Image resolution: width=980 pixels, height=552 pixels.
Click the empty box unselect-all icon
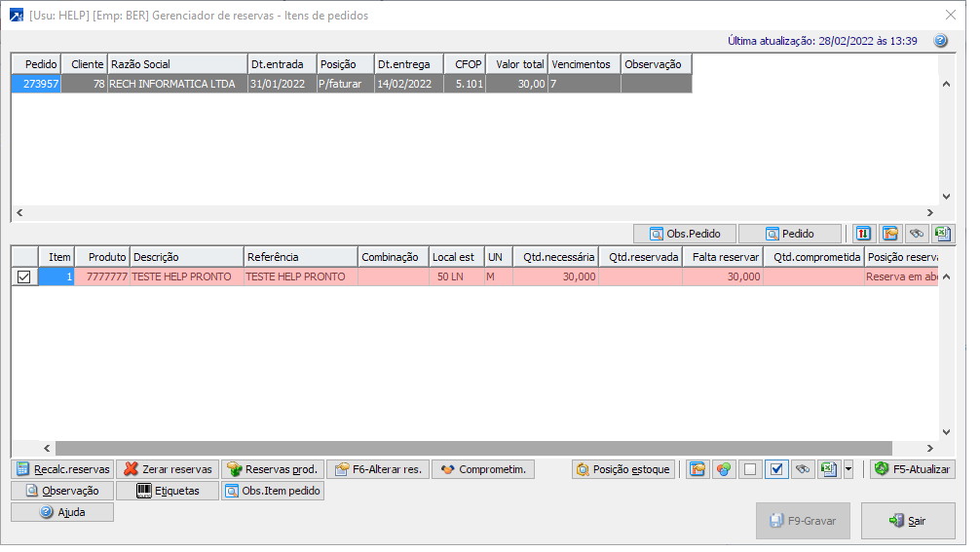[750, 469]
